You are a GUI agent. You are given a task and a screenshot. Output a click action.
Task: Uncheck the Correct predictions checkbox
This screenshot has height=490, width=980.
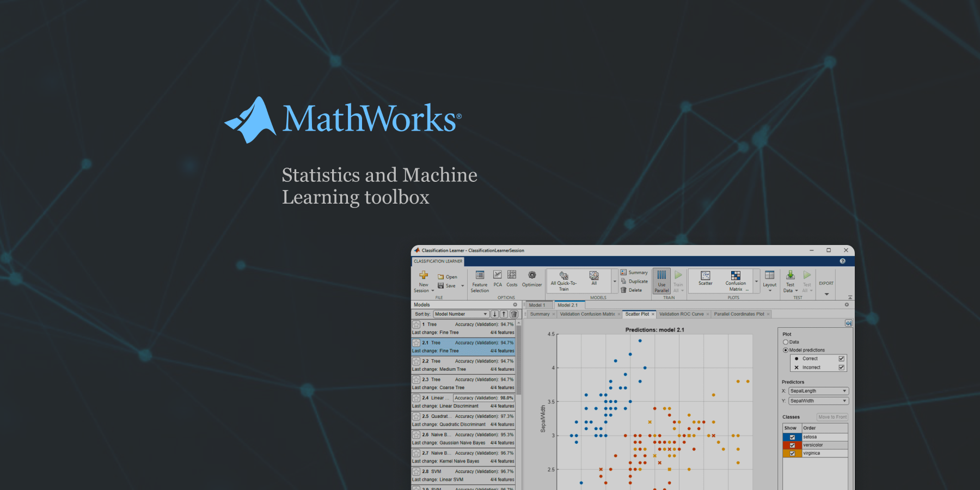841,359
